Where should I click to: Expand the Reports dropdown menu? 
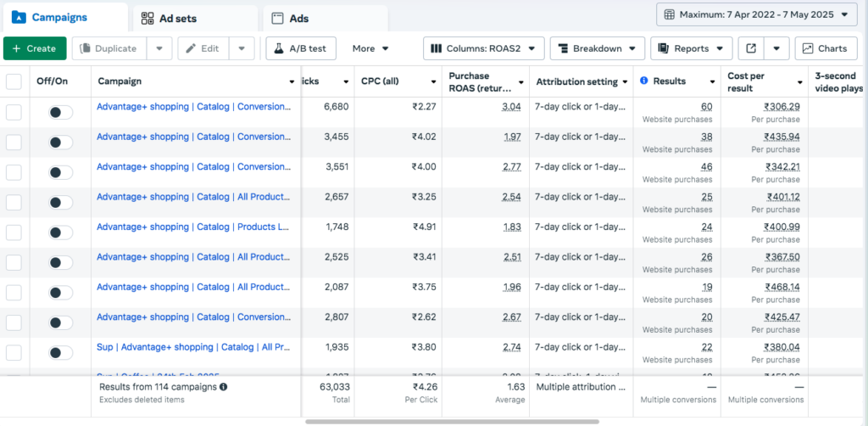[691, 48]
